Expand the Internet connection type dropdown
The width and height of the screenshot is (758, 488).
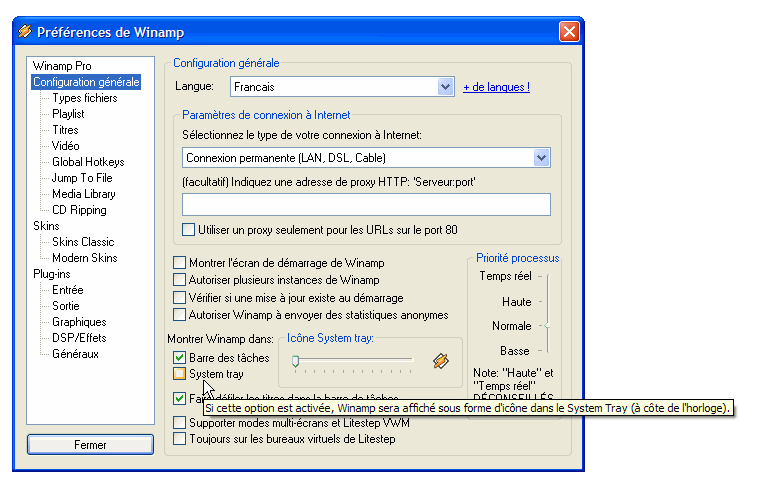[541, 158]
